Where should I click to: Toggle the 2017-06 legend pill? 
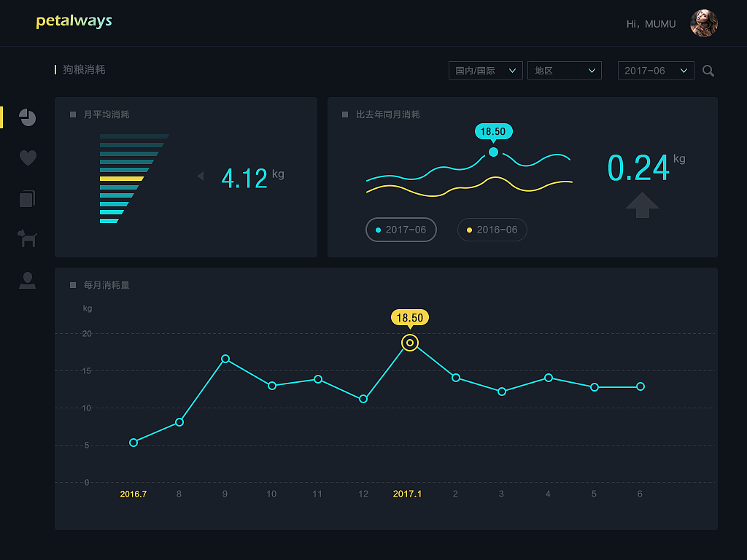pos(401,230)
